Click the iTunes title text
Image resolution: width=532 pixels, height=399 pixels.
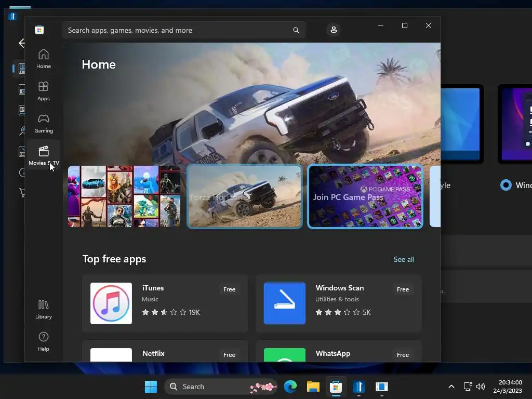coord(153,288)
